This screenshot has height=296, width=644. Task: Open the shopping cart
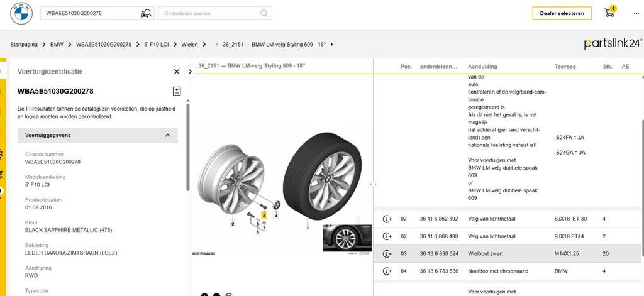point(609,13)
